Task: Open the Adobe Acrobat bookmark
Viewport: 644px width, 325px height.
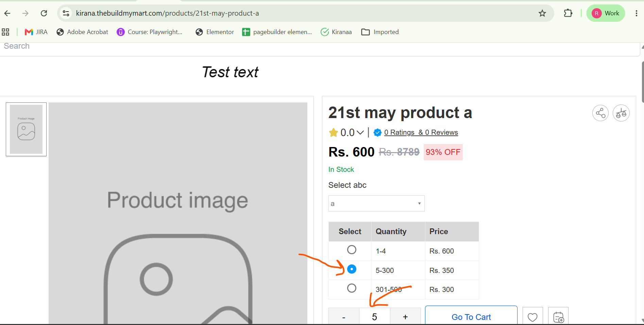Action: [x=82, y=32]
